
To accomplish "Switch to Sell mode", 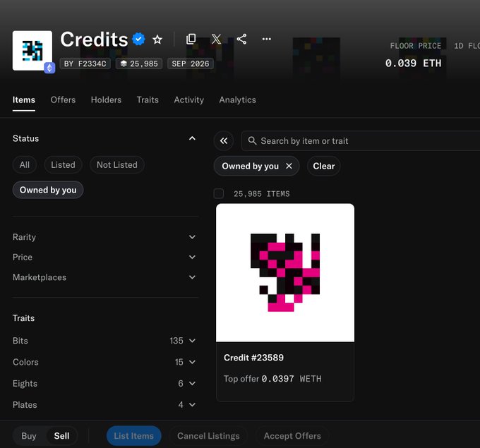I will coord(61,436).
